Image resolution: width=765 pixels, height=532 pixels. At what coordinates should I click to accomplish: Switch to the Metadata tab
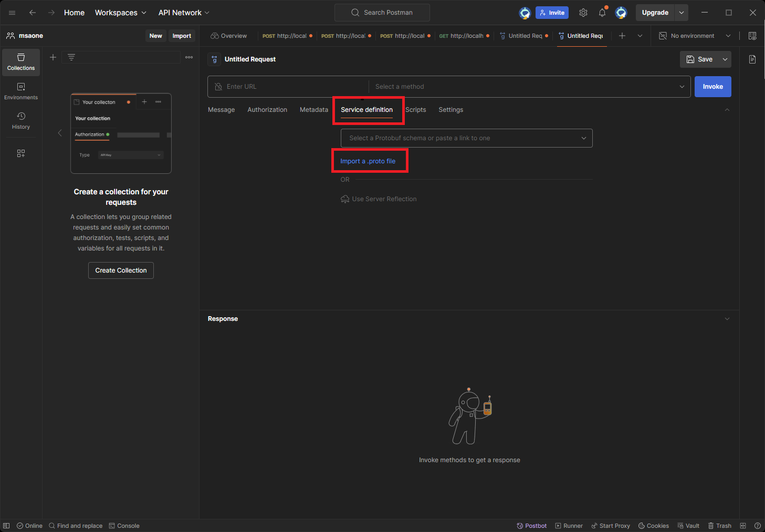(x=314, y=110)
